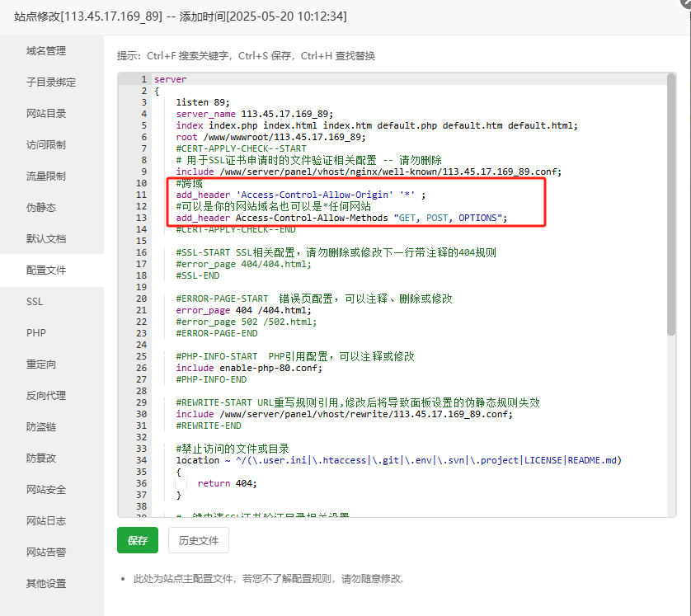Open the 域名管理 sidebar section
The height and width of the screenshot is (616, 691).
click(45, 50)
